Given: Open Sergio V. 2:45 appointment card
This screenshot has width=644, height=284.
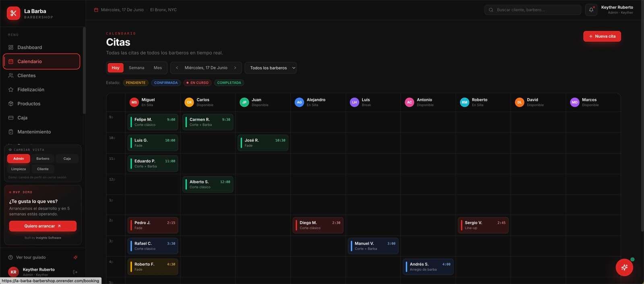Looking at the screenshot, I should [483, 225].
